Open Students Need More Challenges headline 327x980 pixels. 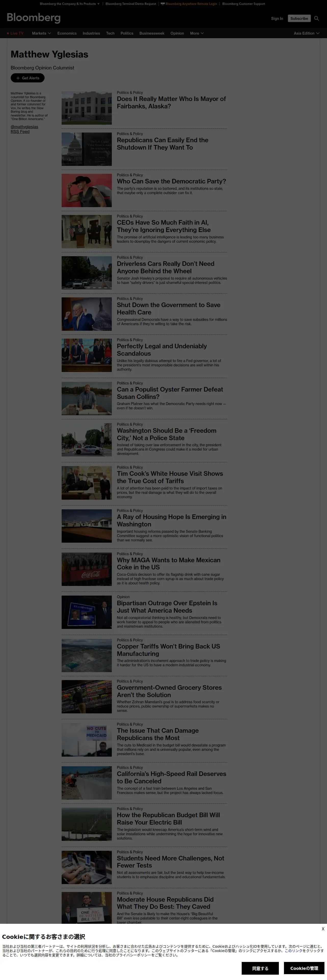click(x=171, y=862)
